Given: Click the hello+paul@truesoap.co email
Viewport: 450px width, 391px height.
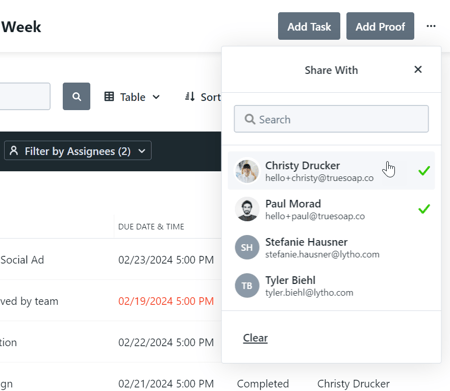Looking at the screenshot, I should 315,216.
